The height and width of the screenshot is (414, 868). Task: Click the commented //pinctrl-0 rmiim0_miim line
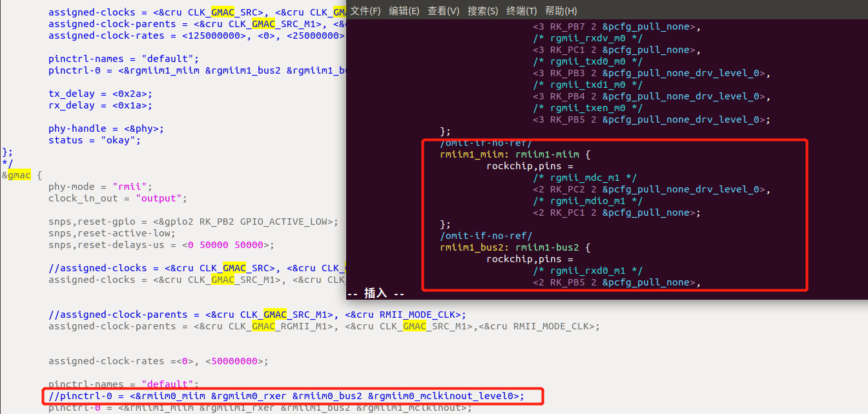point(286,396)
